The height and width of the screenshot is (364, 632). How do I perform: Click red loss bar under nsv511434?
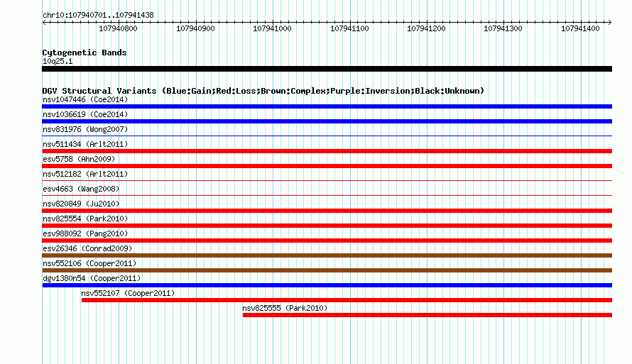coord(327,151)
